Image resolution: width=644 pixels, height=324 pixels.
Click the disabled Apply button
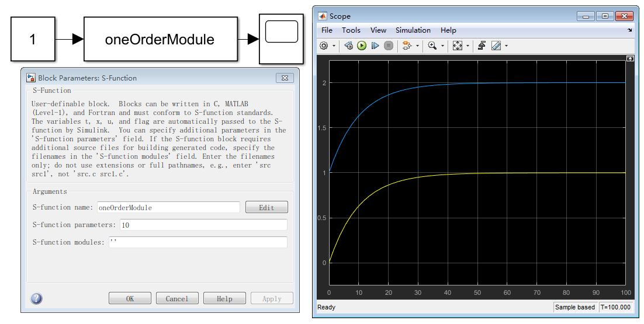click(272, 298)
